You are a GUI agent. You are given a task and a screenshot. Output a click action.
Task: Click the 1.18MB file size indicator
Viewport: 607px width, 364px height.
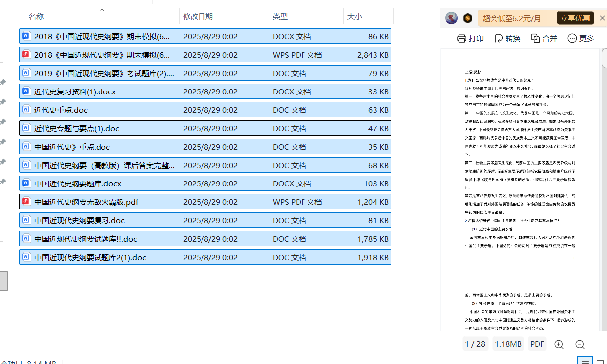pos(508,344)
